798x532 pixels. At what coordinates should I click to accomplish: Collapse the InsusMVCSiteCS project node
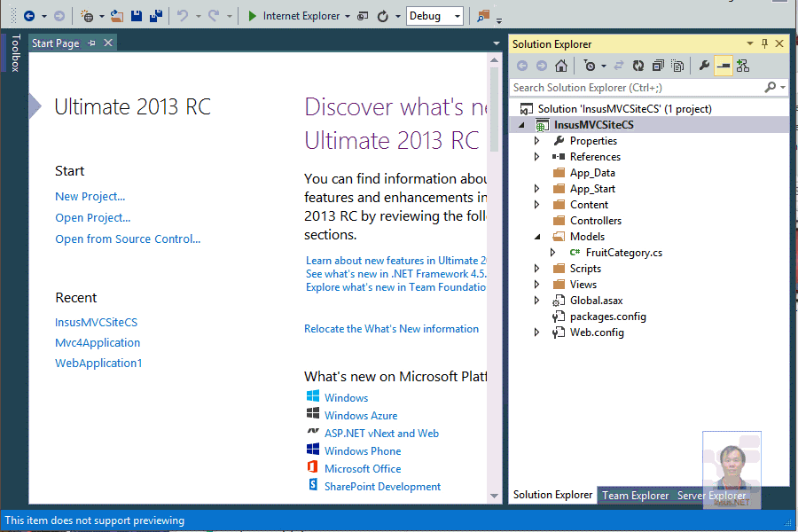coord(521,125)
